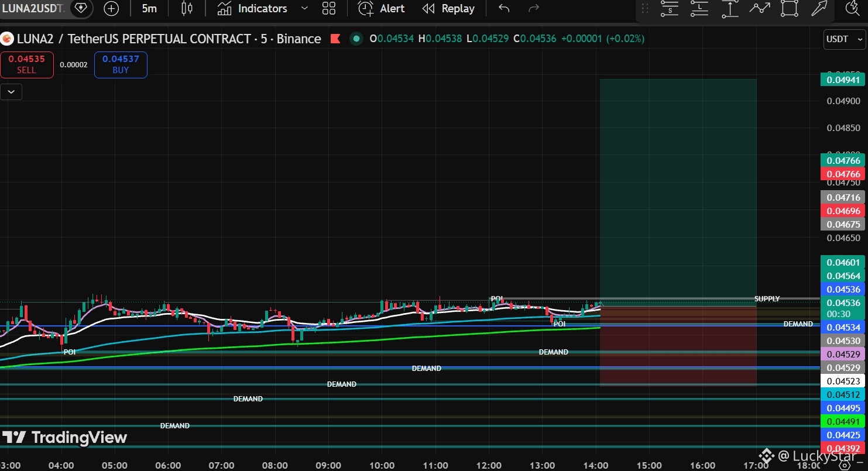Select the Short Position drawing tool
This screenshot has width=868, height=471.
[670, 8]
